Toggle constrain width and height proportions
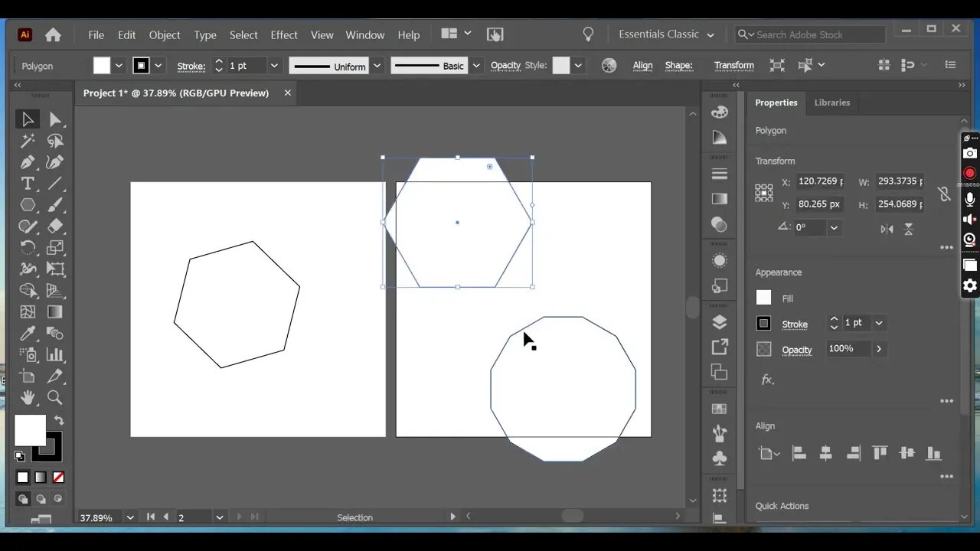This screenshot has height=551, width=980. pos(944,194)
